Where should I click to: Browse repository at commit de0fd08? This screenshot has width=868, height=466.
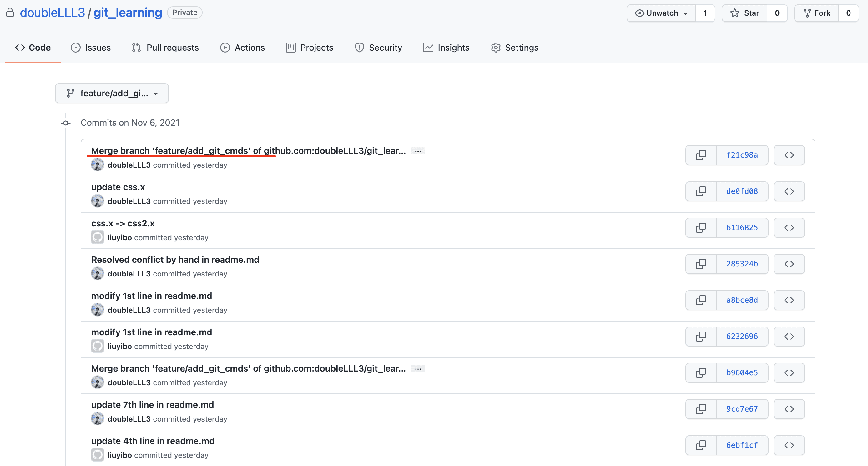coord(789,191)
